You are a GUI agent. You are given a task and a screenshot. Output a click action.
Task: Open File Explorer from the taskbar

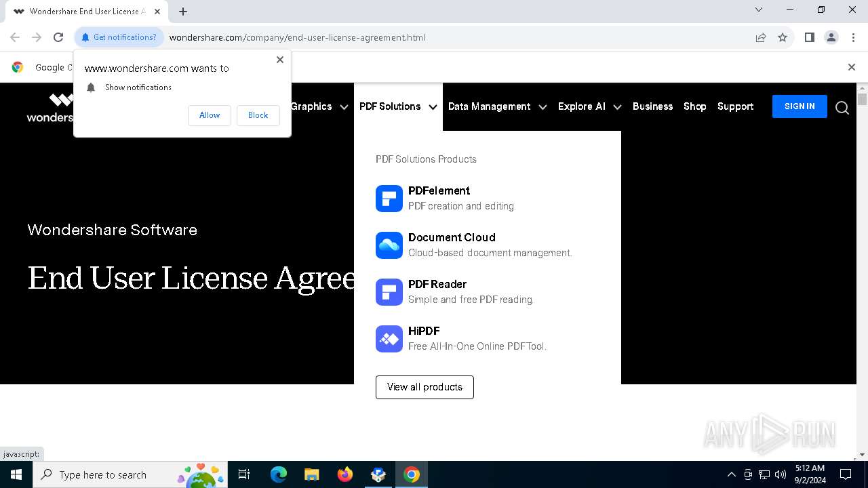[x=312, y=474]
